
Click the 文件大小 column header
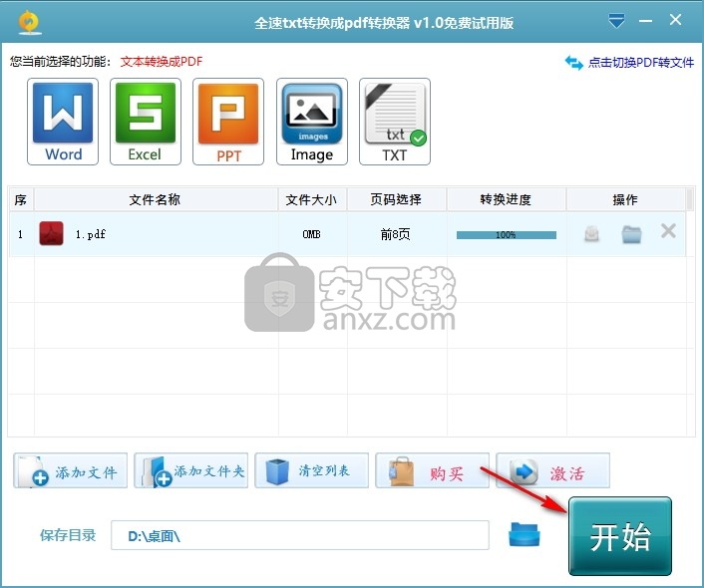[311, 199]
